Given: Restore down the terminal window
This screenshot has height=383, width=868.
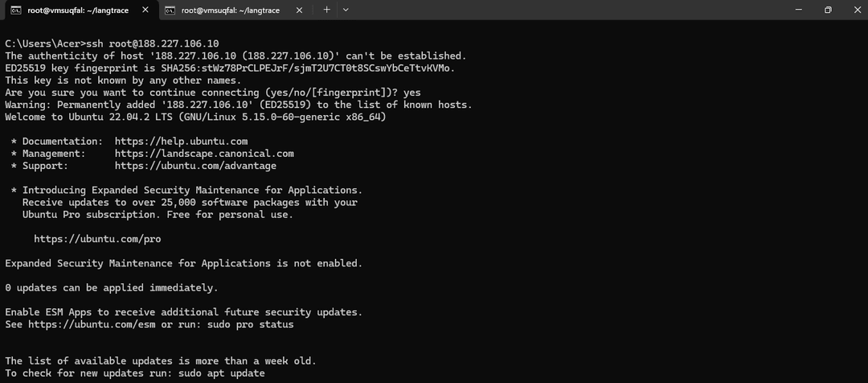Looking at the screenshot, I should [x=827, y=10].
